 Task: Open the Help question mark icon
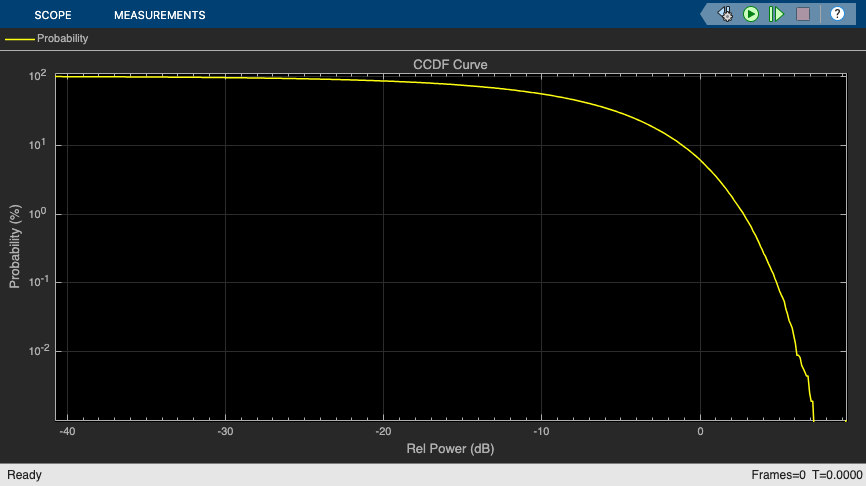[837, 14]
